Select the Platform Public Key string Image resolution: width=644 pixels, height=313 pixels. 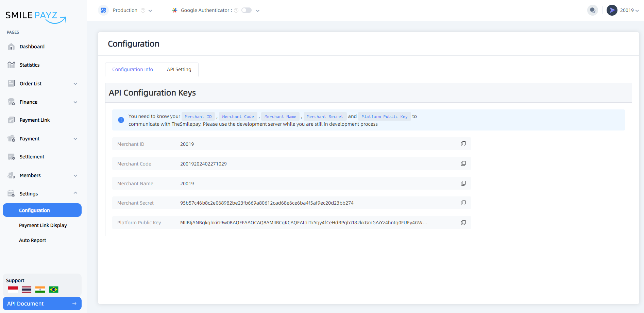pyautogui.click(x=304, y=223)
